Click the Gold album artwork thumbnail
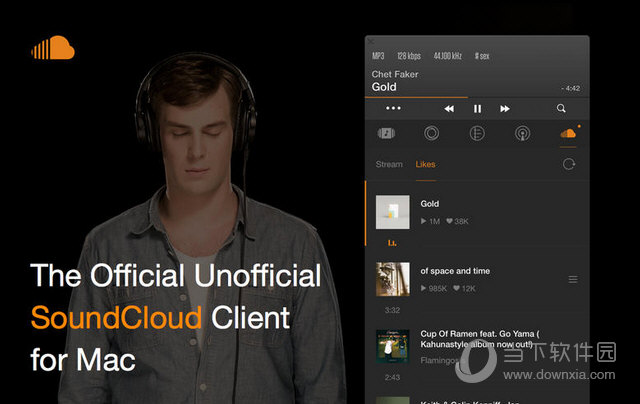The height and width of the screenshot is (404, 640). tap(393, 212)
